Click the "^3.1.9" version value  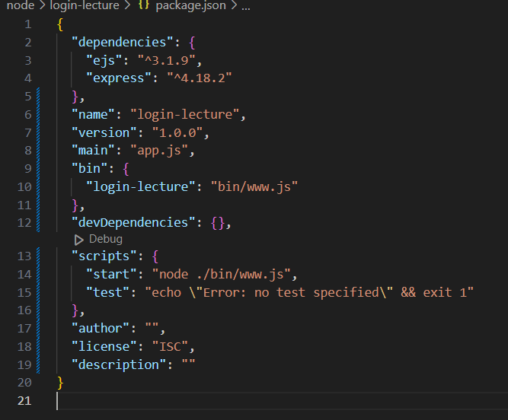point(167,60)
